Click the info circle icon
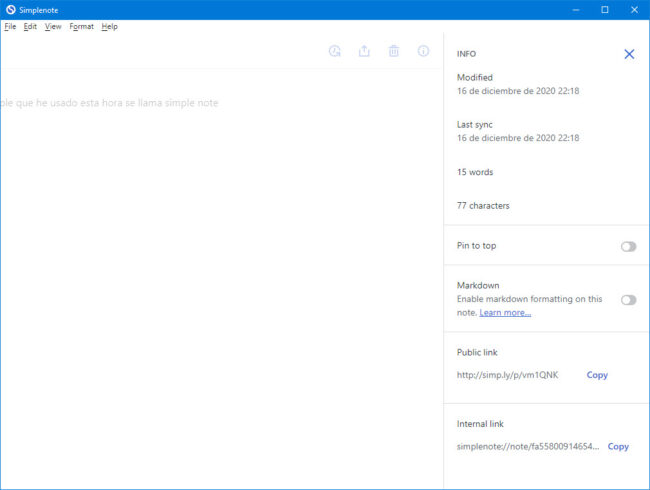 [x=423, y=51]
